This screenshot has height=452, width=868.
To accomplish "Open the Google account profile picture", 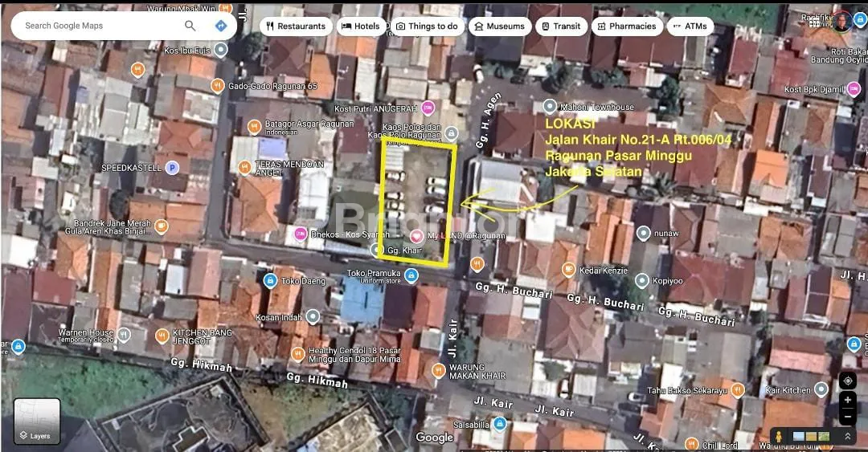I will [x=841, y=22].
